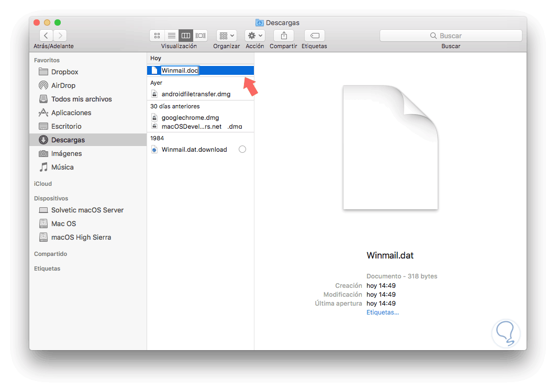
Task: Open the Organizar dropdown
Action: [226, 35]
